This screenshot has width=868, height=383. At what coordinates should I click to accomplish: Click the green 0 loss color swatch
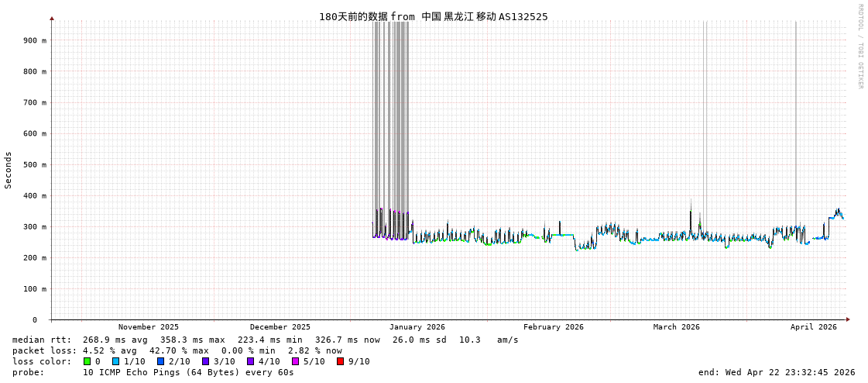coord(87,361)
